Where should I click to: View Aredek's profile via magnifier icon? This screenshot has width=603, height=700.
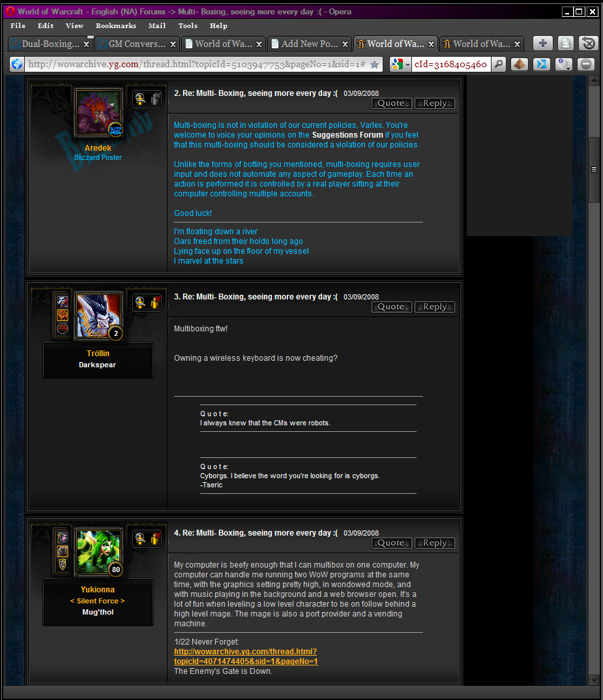coord(141,99)
